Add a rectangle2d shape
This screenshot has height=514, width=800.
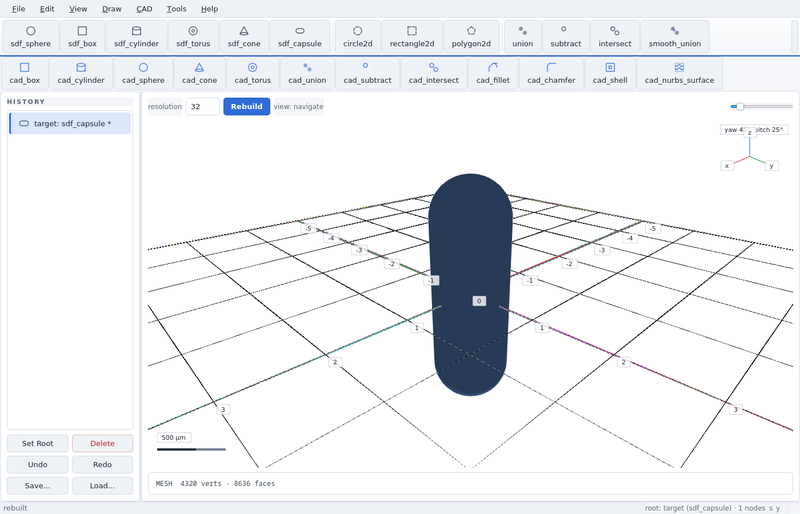412,37
